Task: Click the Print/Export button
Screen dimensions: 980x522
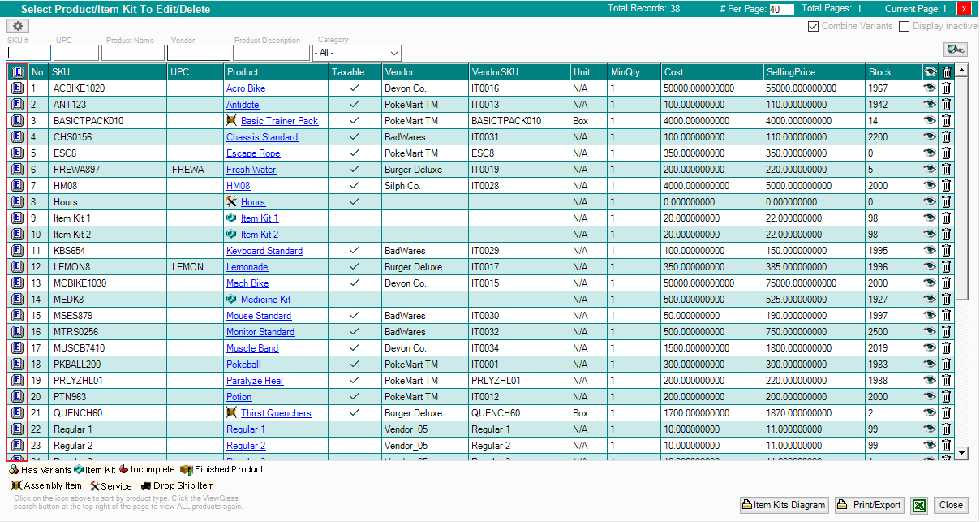Action: click(x=870, y=505)
